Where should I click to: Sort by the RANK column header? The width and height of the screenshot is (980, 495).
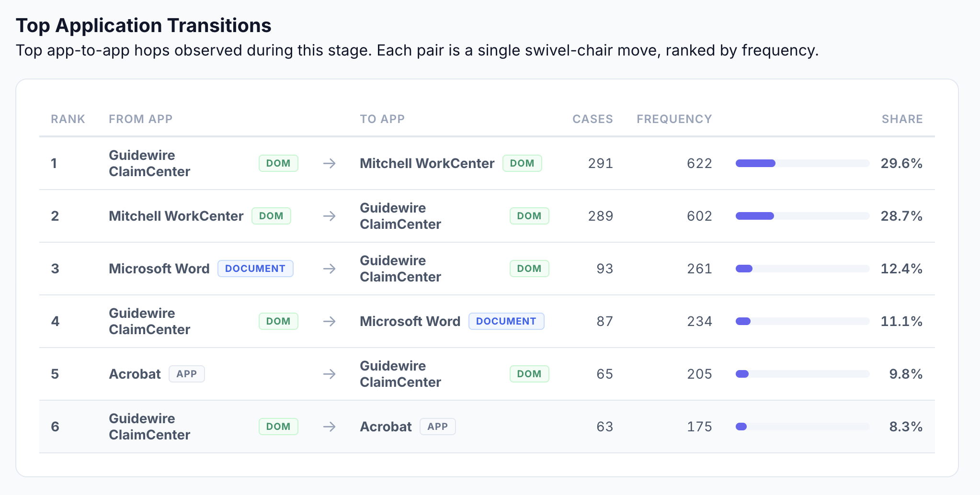point(68,119)
